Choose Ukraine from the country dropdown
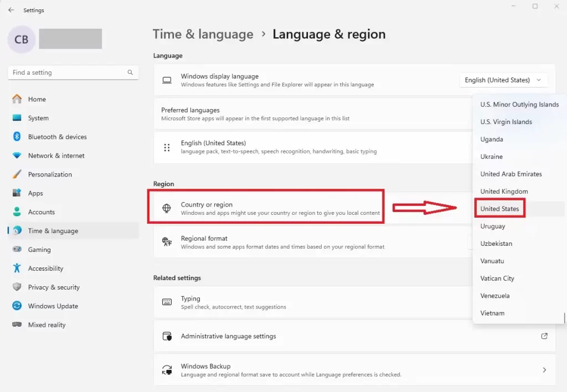Screen dimensions: 567x392 (492, 157)
